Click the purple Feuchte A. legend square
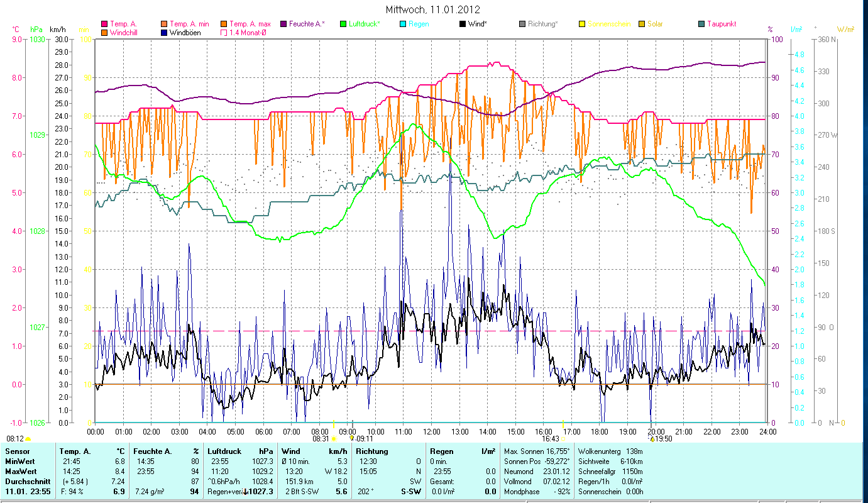The height and width of the screenshot is (503, 868). [283, 24]
